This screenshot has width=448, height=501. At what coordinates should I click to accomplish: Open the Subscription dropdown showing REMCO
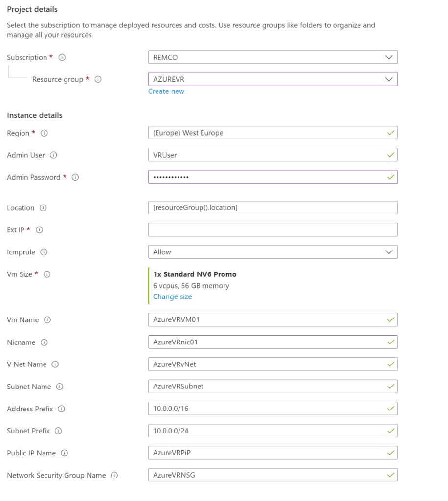pos(272,57)
